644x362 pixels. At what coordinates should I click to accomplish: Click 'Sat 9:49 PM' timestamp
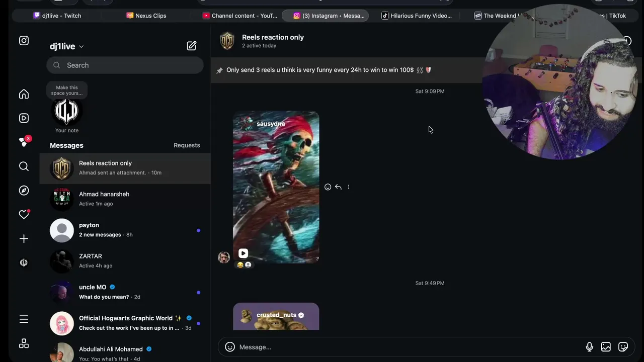(430, 283)
